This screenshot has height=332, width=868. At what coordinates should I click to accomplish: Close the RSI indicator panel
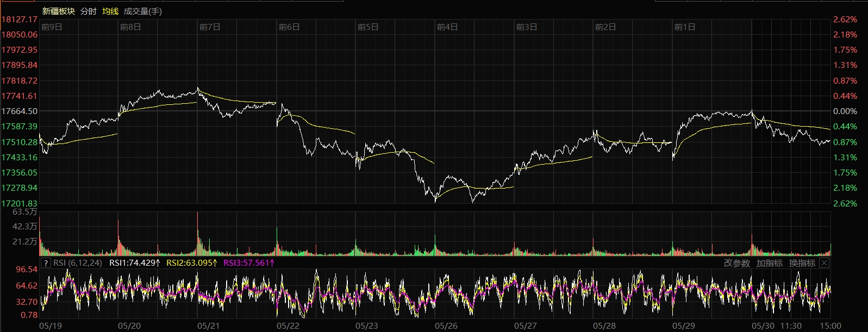click(x=824, y=263)
